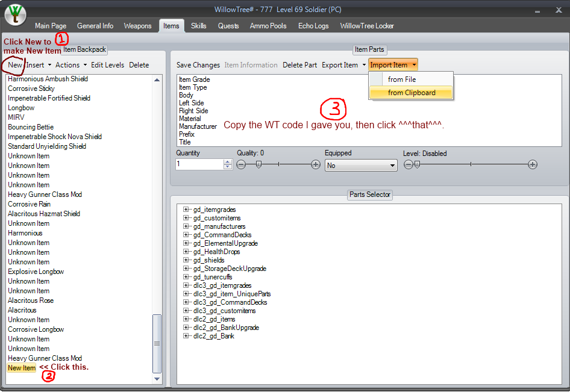
Task: Click the Level slider thumb
Action: tap(418, 165)
